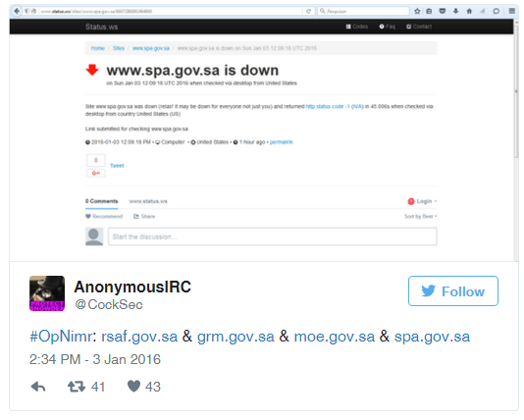The image size is (524, 420).
Task: Open the Codes menu item
Action: click(357, 26)
